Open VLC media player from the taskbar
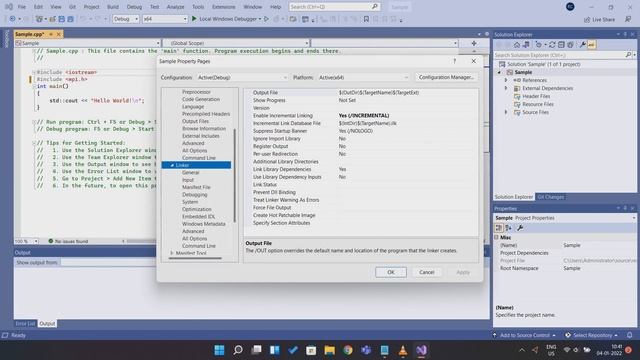 coord(403,350)
